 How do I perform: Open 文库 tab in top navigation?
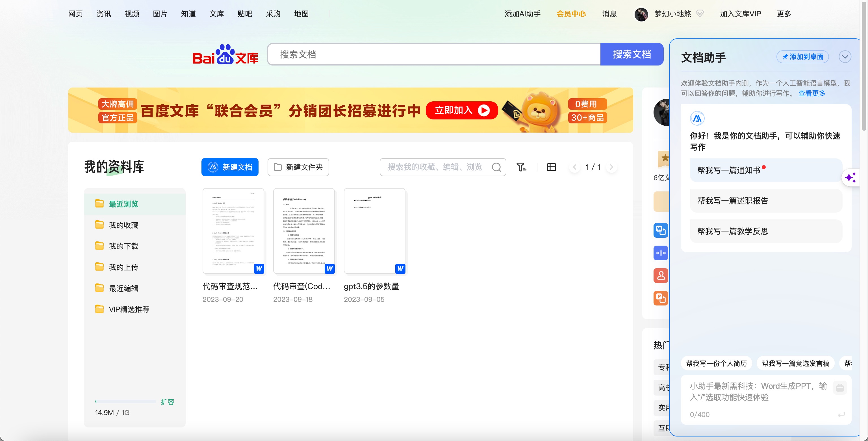pyautogui.click(x=216, y=14)
